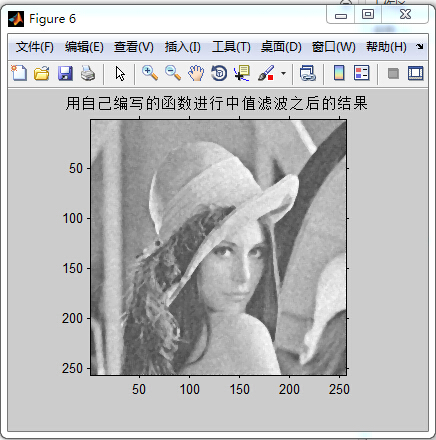Open the 帮助(H) menu
Image resolution: width=436 pixels, height=440 pixels.
tap(386, 47)
